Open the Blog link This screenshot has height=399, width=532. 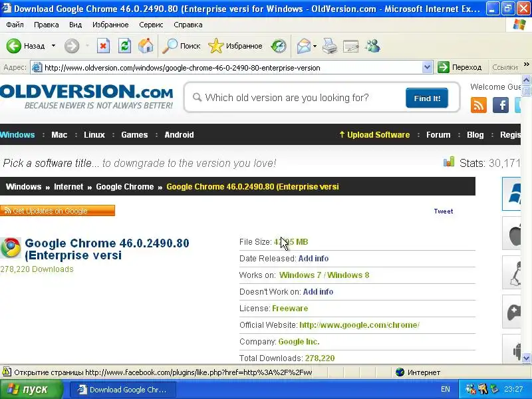pos(475,135)
